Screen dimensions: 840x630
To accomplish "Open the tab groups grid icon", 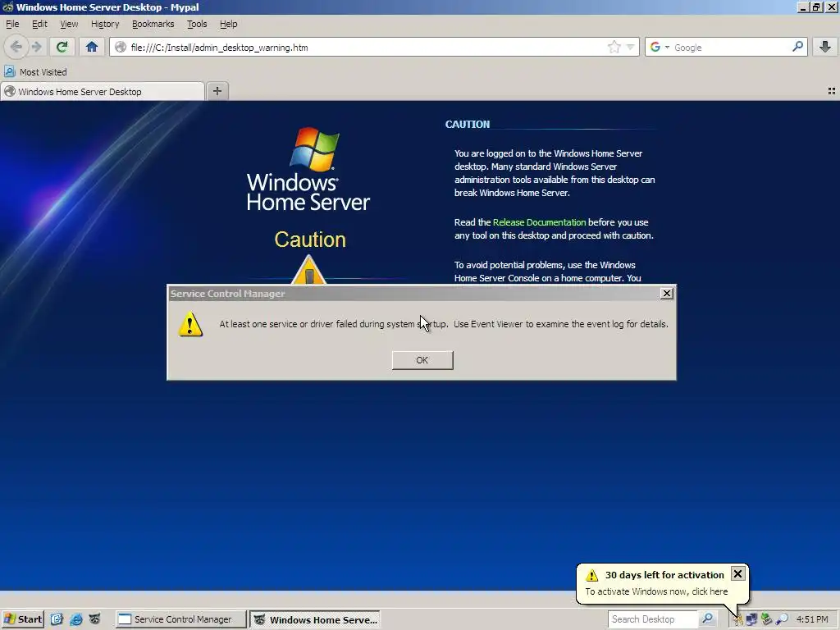I will pos(832,91).
